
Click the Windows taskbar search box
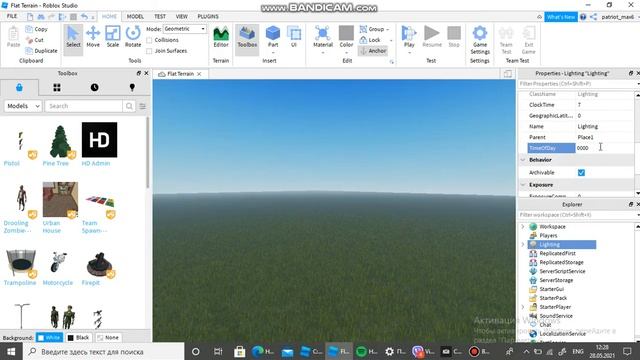click(x=104, y=351)
